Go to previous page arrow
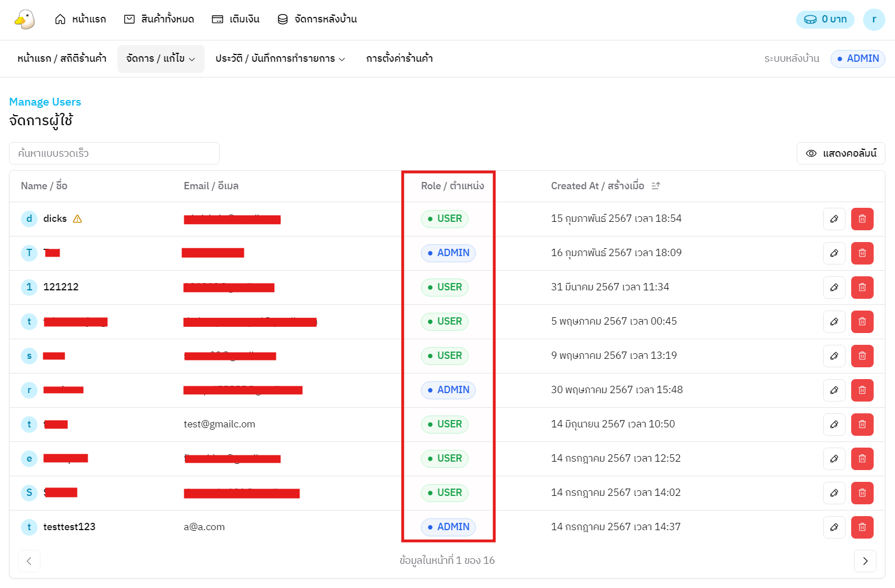 coord(29,561)
